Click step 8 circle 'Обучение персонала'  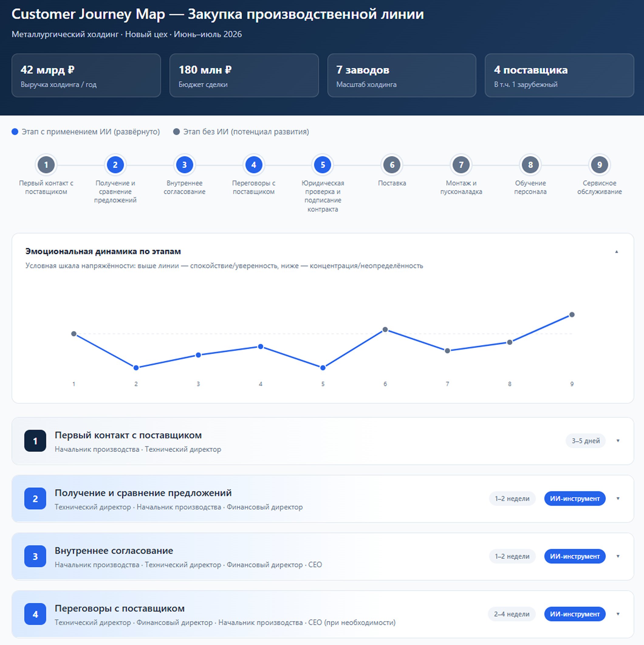pyautogui.click(x=530, y=164)
